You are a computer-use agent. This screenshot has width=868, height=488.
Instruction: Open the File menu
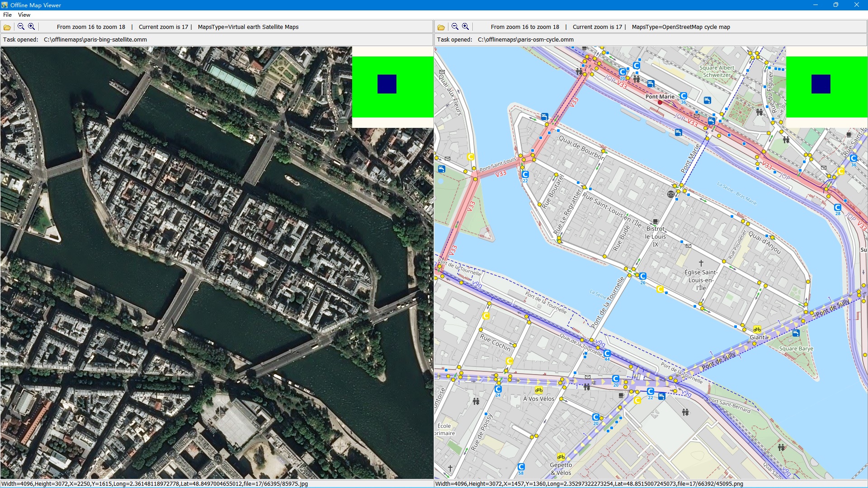point(7,14)
